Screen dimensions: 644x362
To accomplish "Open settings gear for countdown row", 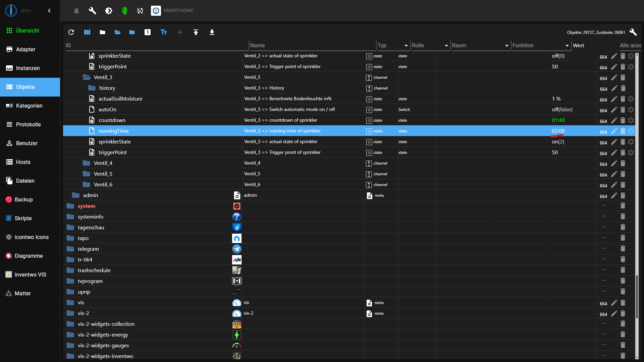I will 631,120.
